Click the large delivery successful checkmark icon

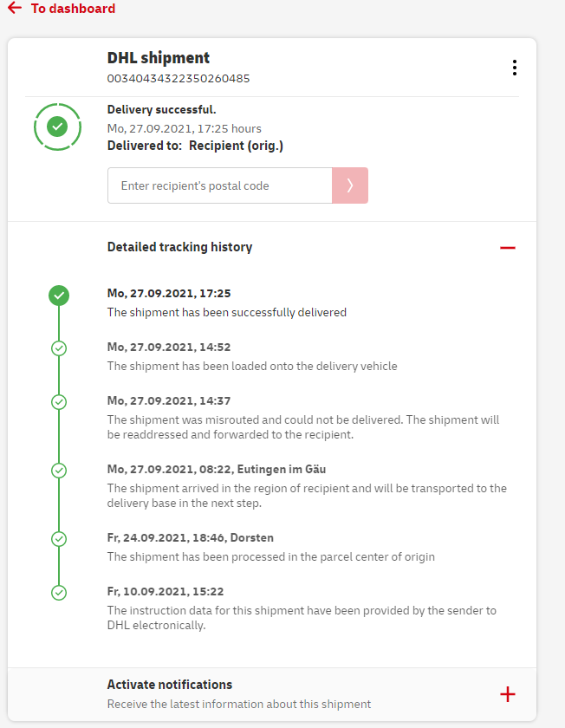[x=57, y=127]
